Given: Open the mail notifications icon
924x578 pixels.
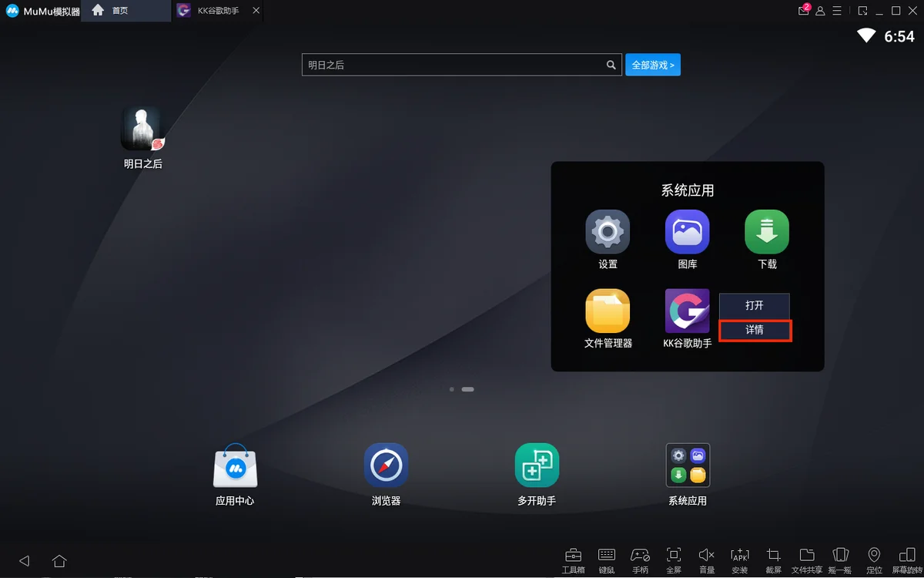Looking at the screenshot, I should click(804, 10).
